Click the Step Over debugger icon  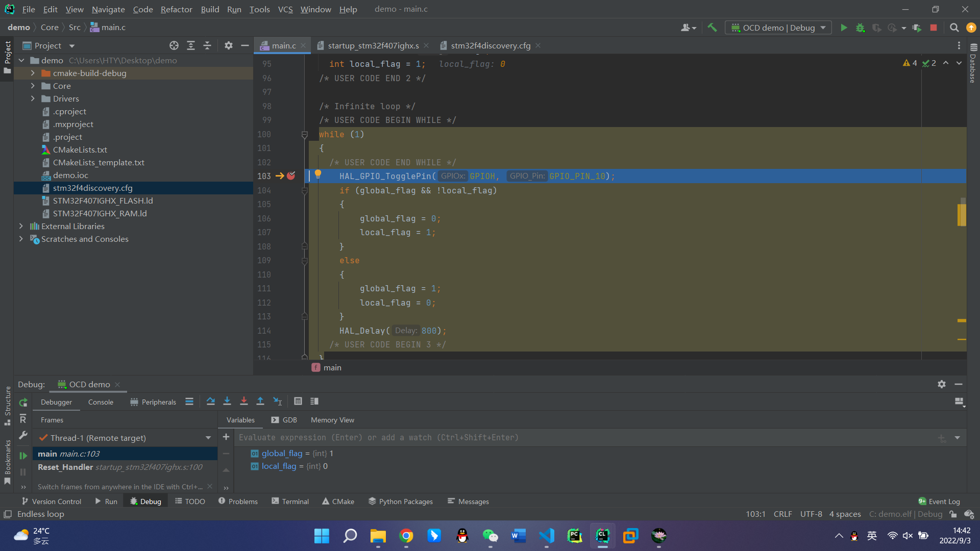(x=210, y=402)
